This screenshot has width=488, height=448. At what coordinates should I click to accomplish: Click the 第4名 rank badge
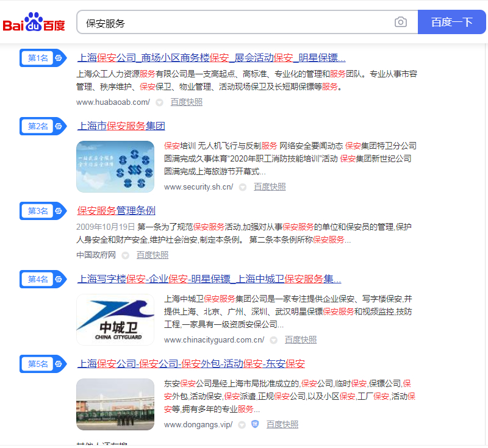[43, 279]
